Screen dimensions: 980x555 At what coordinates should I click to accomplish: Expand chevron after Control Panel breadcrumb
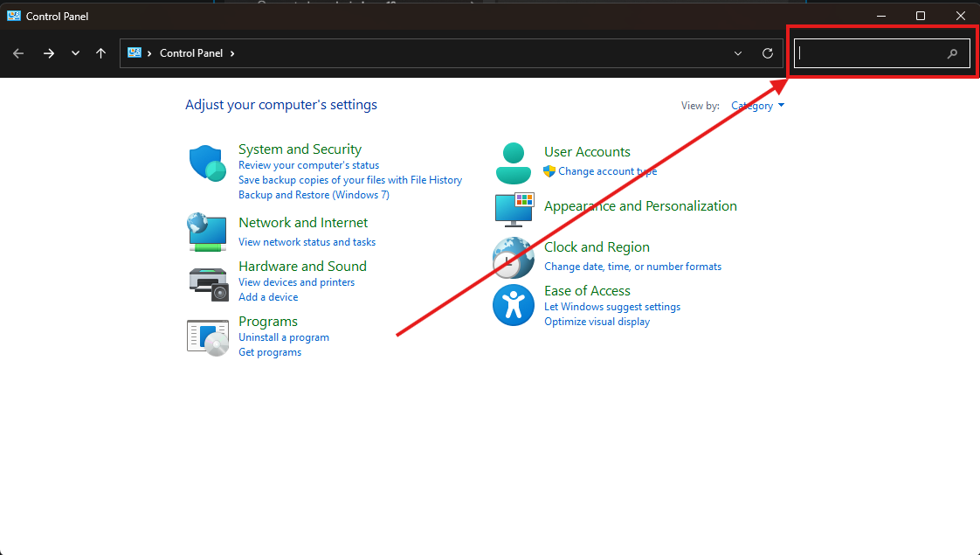232,53
